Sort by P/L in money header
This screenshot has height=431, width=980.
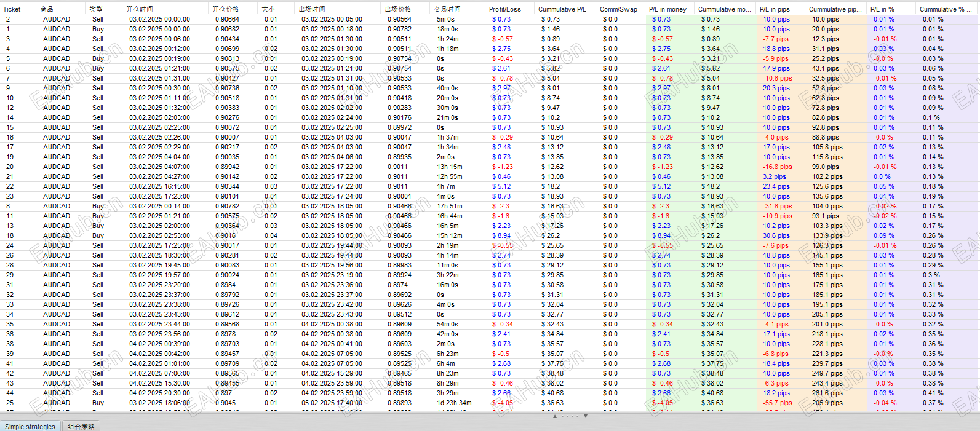coord(671,9)
